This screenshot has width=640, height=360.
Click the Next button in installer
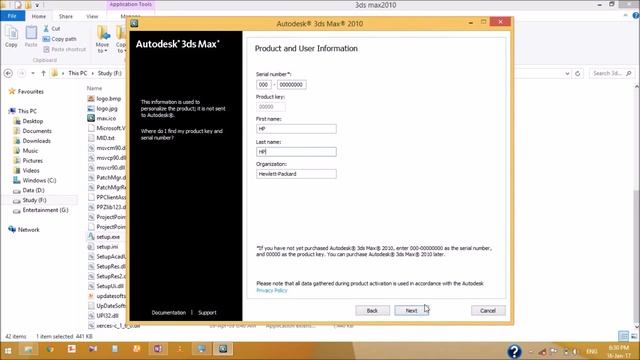pyautogui.click(x=411, y=311)
